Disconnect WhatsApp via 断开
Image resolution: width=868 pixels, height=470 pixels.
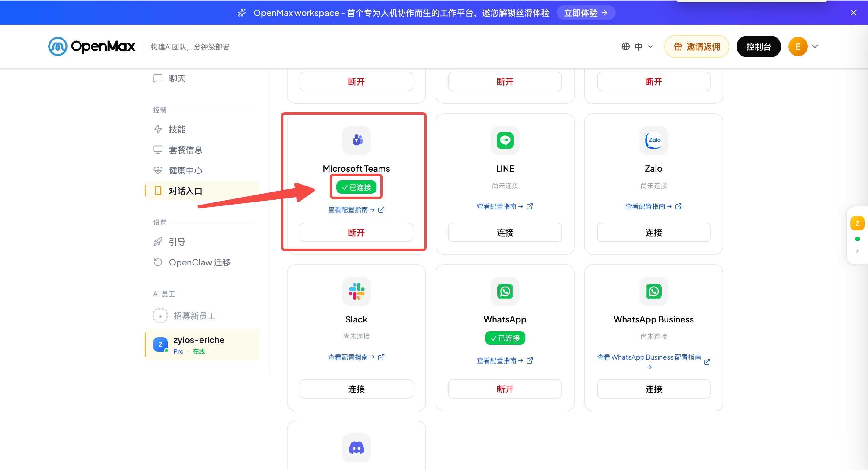505,389
